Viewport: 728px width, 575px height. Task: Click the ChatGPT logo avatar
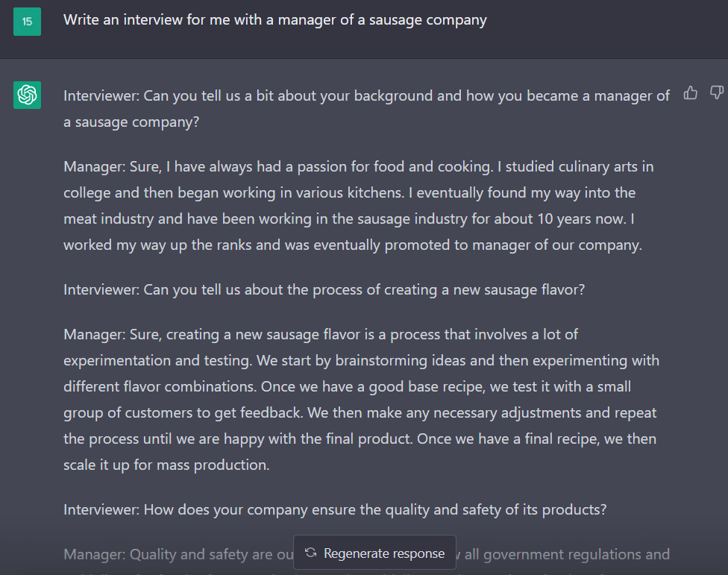27,95
